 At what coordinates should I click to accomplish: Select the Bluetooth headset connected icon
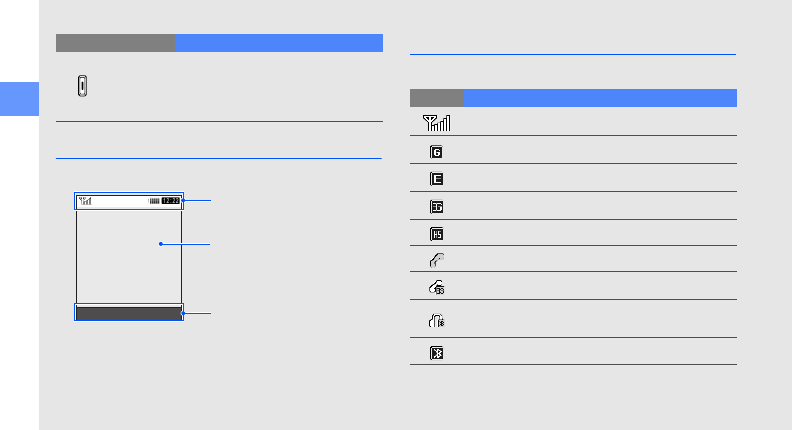click(x=437, y=320)
